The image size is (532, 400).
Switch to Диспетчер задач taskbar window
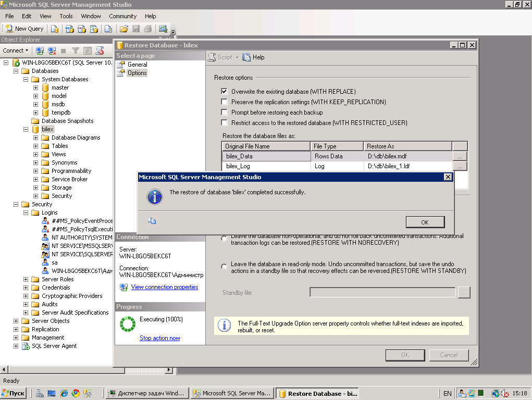pos(147,393)
